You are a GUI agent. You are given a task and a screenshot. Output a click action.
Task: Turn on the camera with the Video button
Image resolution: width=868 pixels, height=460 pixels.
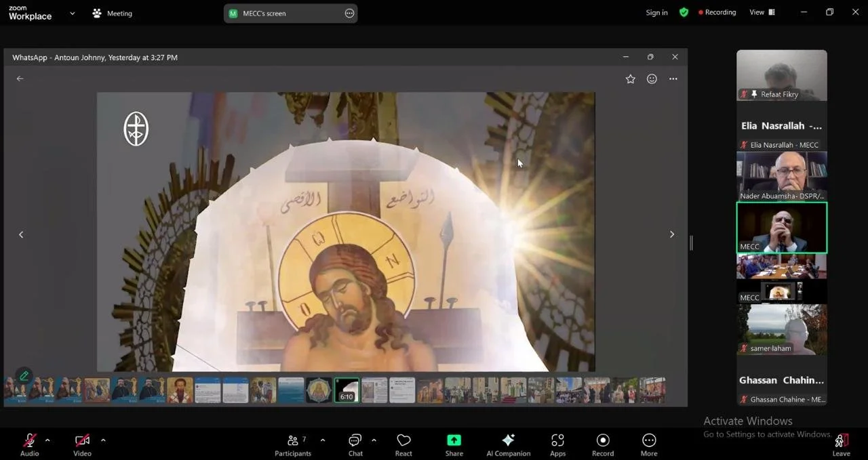tap(82, 445)
